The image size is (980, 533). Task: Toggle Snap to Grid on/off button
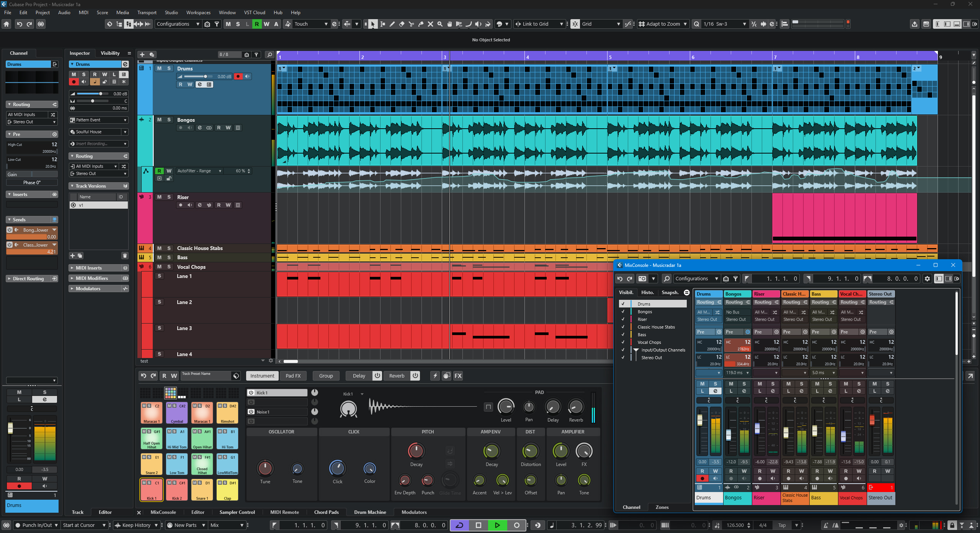tap(575, 24)
